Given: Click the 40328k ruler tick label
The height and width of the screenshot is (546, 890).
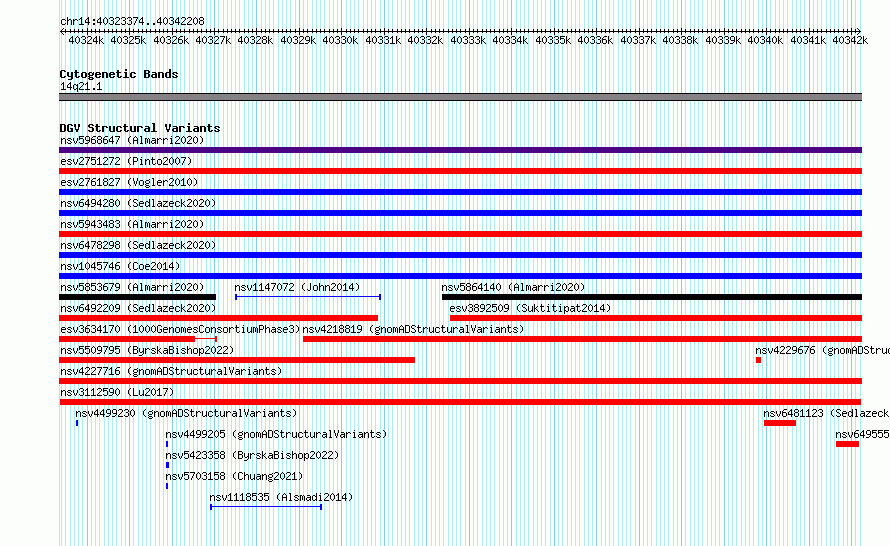Looking at the screenshot, I should [x=255, y=40].
